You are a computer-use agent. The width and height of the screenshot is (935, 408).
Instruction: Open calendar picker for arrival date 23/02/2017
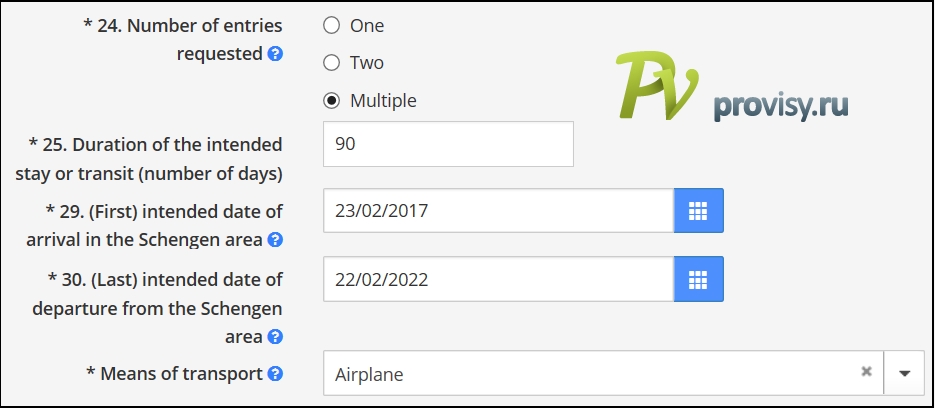[698, 211]
